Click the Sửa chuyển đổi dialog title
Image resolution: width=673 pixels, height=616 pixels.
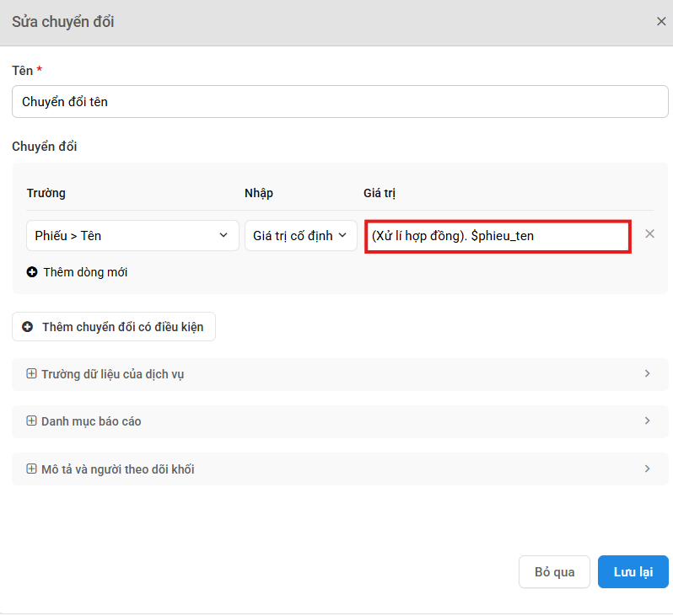coord(63,21)
